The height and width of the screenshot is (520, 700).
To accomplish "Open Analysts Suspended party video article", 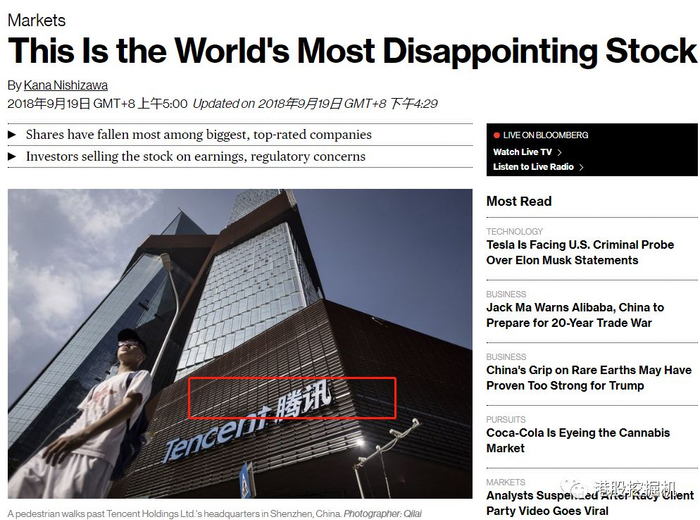I will [590, 503].
